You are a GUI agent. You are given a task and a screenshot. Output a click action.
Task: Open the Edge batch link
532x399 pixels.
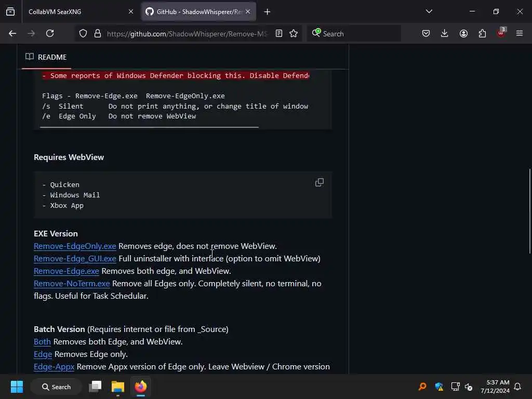click(43, 354)
